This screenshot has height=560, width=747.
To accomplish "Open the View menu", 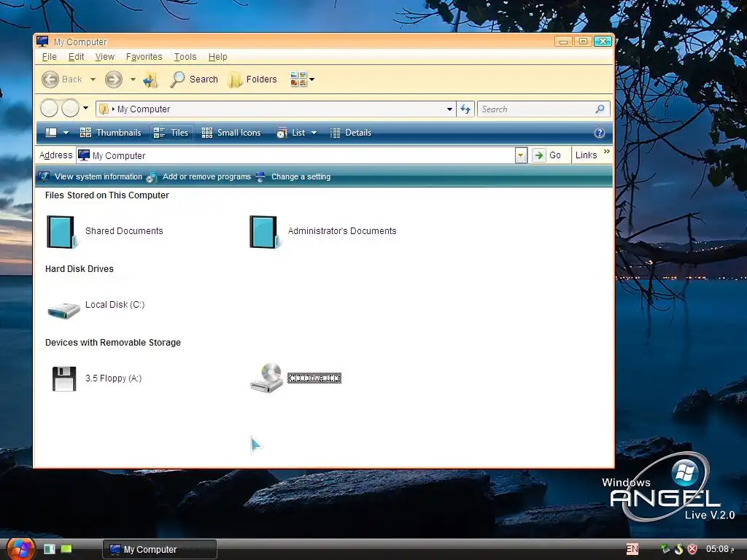I will 105,57.
